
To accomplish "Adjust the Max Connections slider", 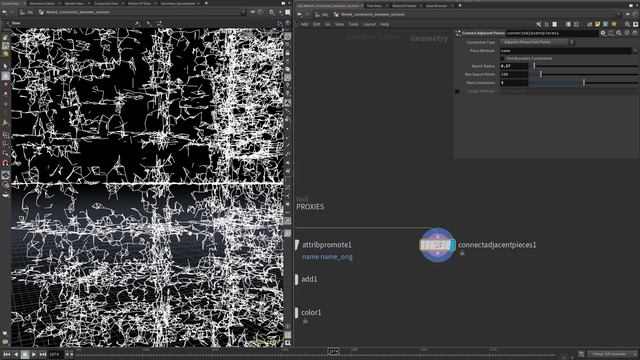I will pyautogui.click(x=584, y=83).
